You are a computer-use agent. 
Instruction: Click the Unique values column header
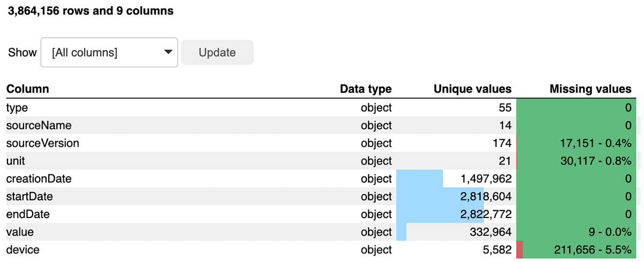point(472,89)
